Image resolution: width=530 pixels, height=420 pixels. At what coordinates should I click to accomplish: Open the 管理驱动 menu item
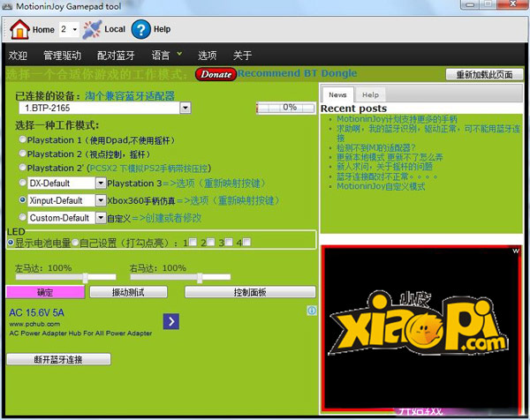tap(62, 55)
